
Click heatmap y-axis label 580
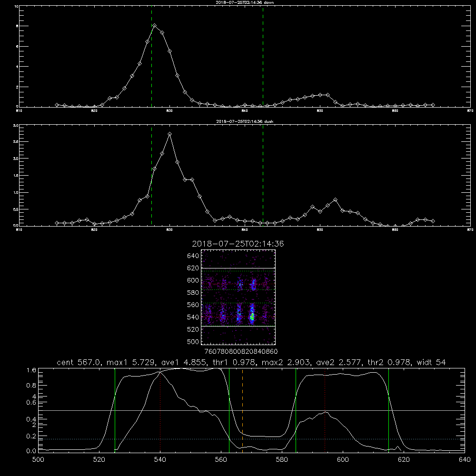(193, 293)
